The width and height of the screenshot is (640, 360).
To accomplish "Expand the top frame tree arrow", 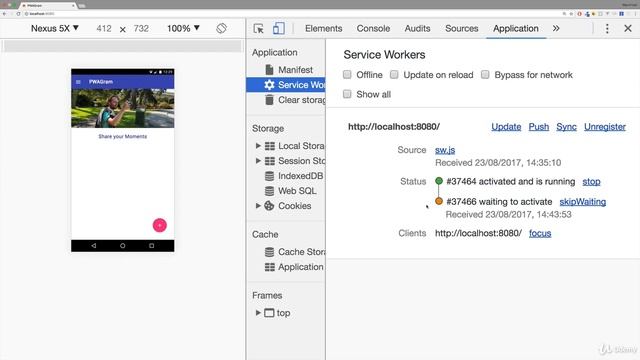I will click(x=258, y=313).
